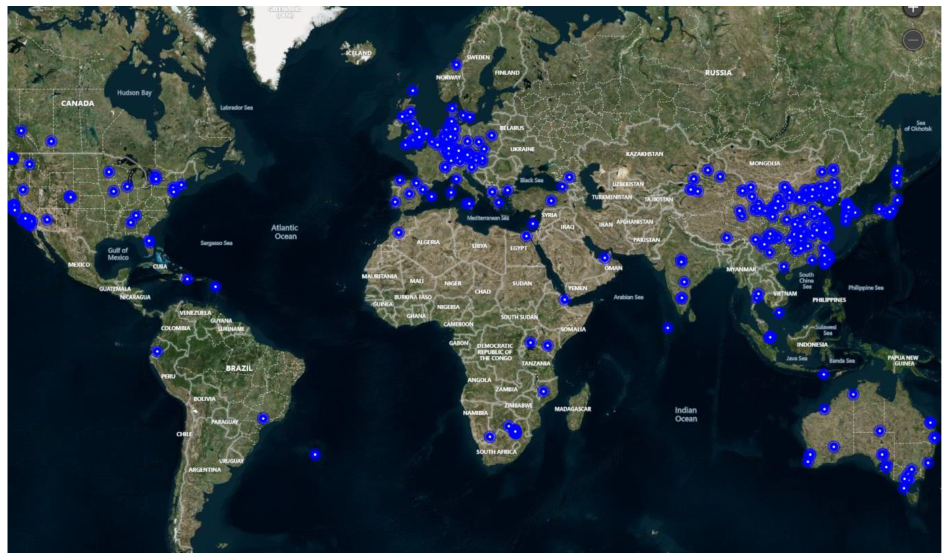Screen dimensions: 949x560
Task: Click the marker in southern Brazil
Action: pyautogui.click(x=263, y=418)
